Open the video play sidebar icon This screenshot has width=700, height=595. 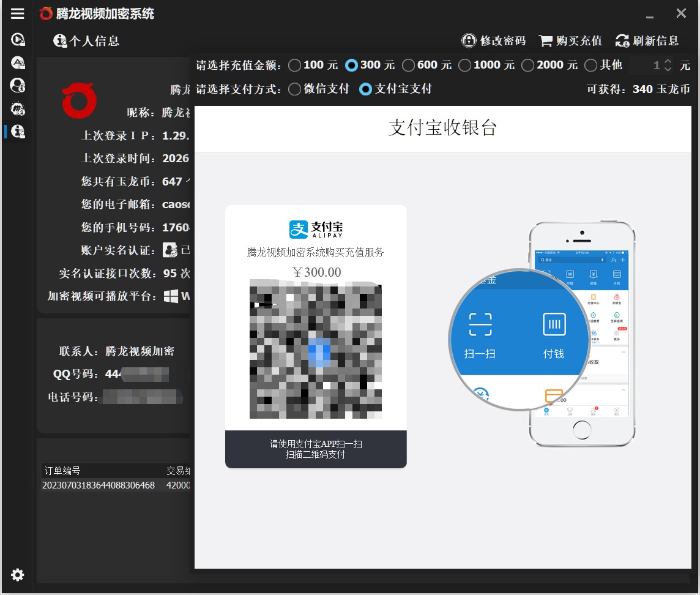[x=18, y=40]
